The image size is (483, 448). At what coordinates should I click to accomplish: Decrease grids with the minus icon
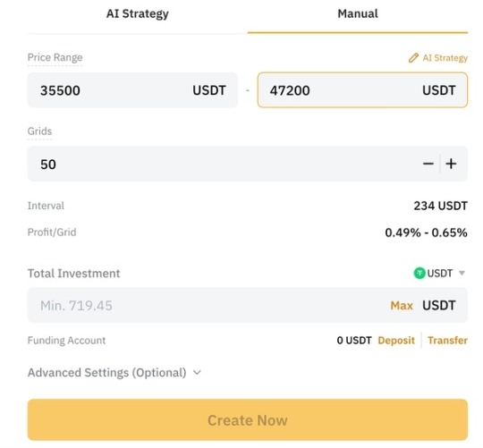click(x=428, y=164)
